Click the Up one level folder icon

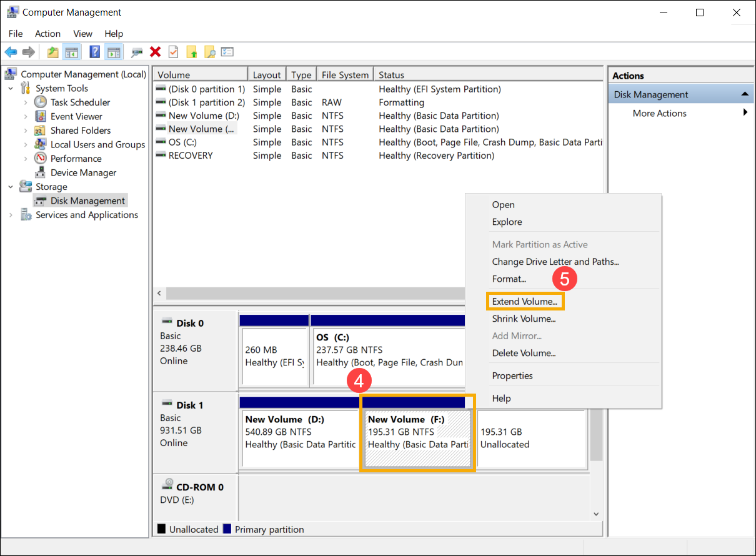click(53, 52)
